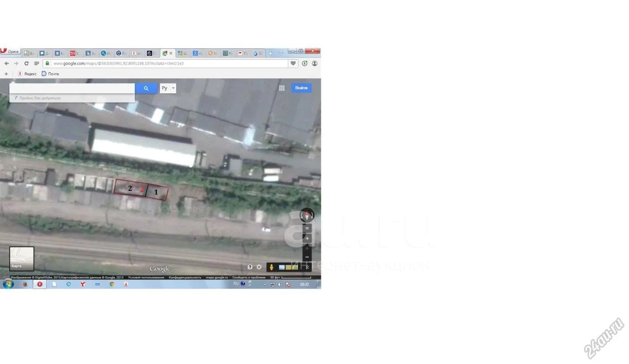The width and height of the screenshot is (629, 364).
Task: Toggle tilt view grid button
Action: click(x=307, y=228)
